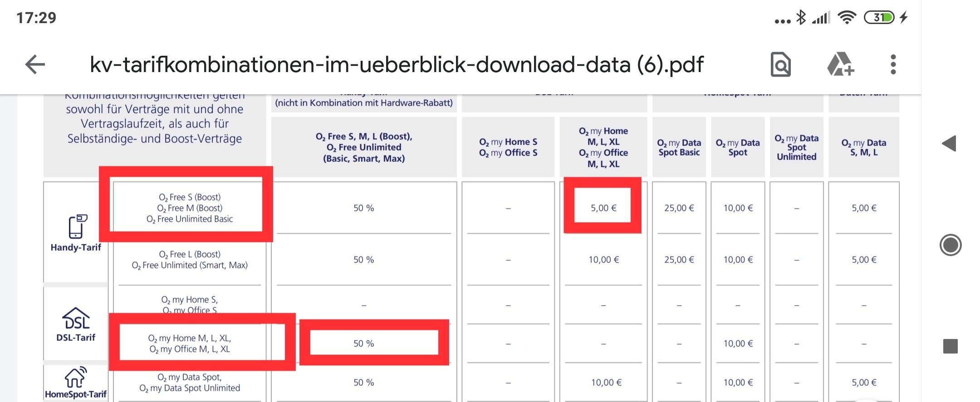The width and height of the screenshot is (980, 402).
Task: Tap the HomeSpot-Tarif wifi house icon
Action: [x=75, y=377]
